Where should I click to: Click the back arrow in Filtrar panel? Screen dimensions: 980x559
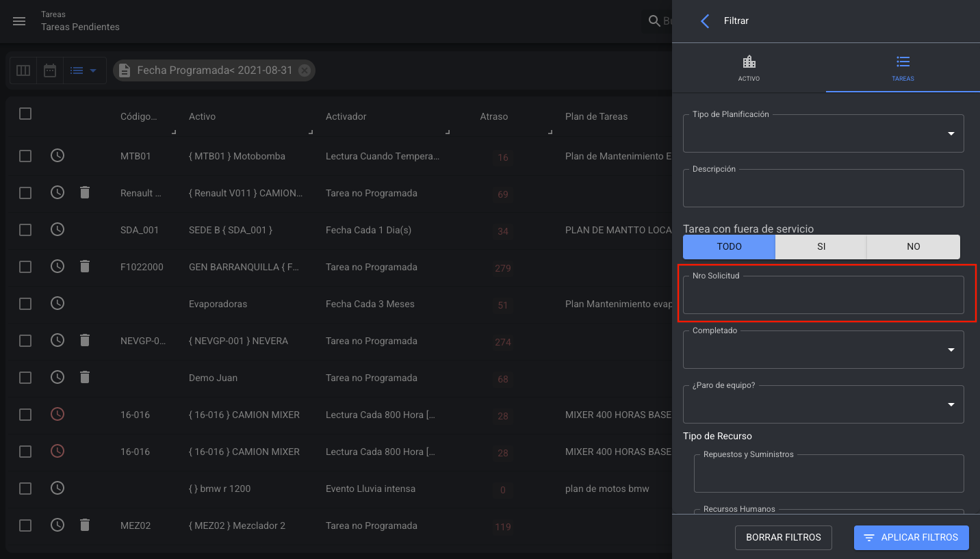(x=705, y=21)
